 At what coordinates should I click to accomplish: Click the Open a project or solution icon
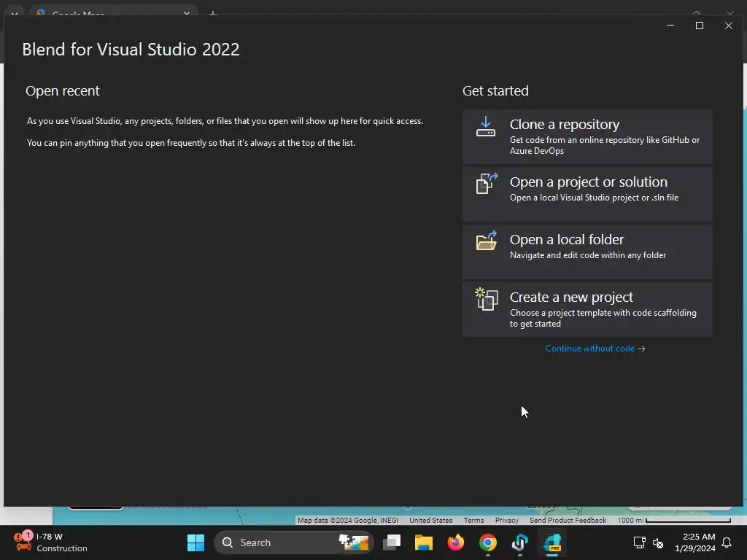(x=487, y=183)
